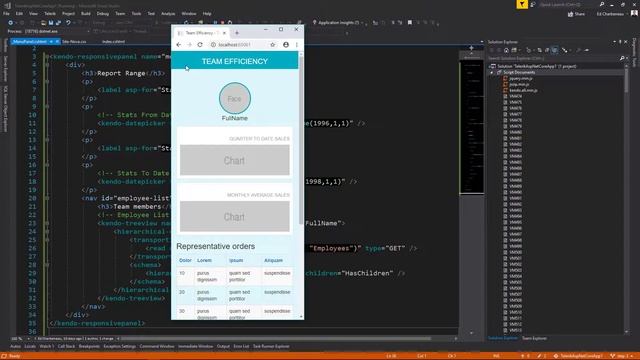Image resolution: width=640 pixels, height=360 pixels.
Task: Open the View menu
Action: coord(33,13)
